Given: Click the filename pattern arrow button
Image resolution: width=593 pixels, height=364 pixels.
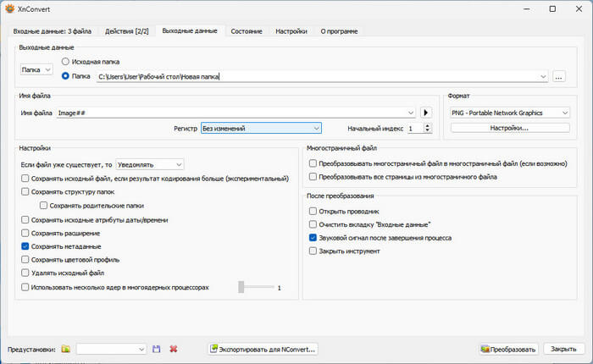Looking at the screenshot, I should click(426, 112).
